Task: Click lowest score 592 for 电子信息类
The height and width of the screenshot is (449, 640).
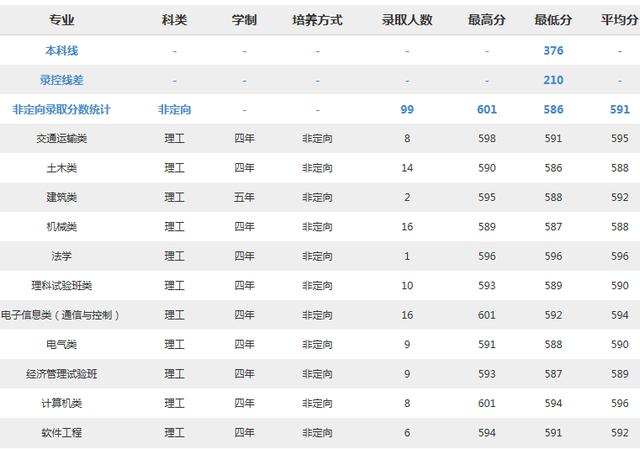Action: click(553, 315)
